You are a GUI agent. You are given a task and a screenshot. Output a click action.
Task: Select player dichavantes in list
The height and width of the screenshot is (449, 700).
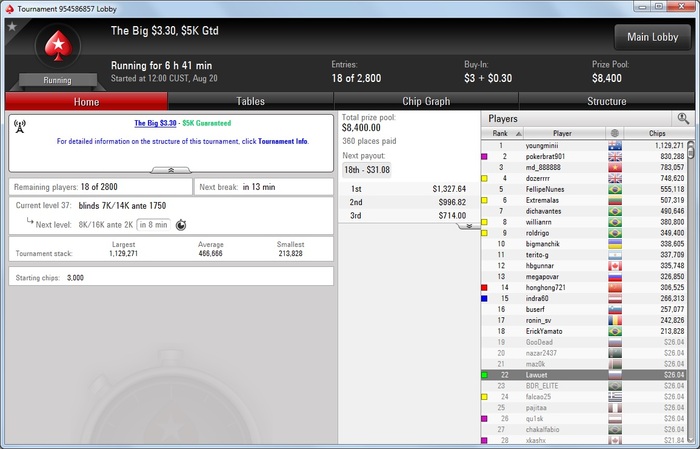click(x=584, y=211)
